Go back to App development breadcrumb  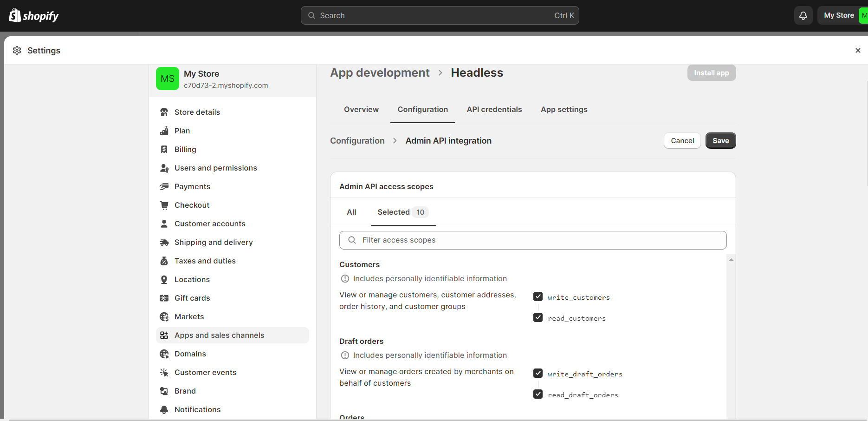pyautogui.click(x=380, y=73)
